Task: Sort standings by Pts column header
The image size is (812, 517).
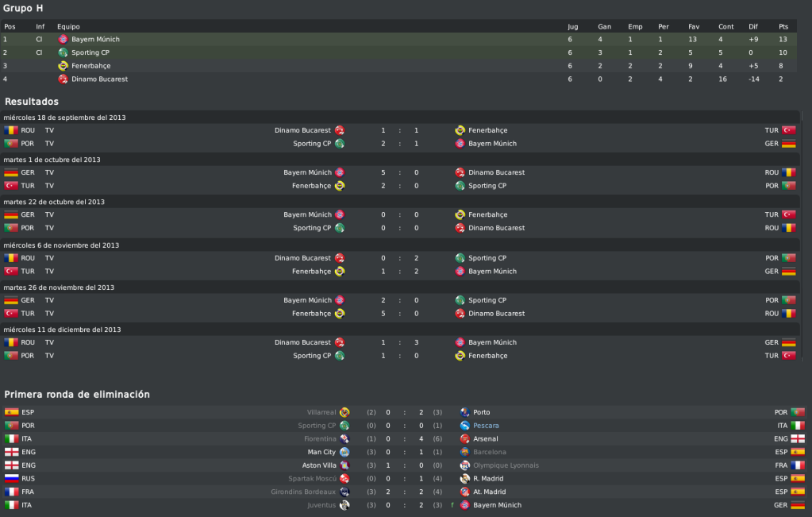Action: click(x=783, y=26)
